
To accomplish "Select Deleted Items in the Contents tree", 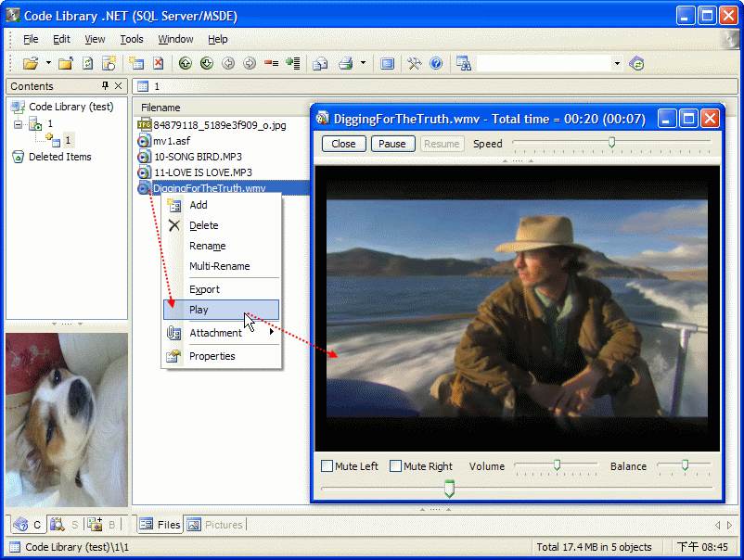I will [59, 157].
